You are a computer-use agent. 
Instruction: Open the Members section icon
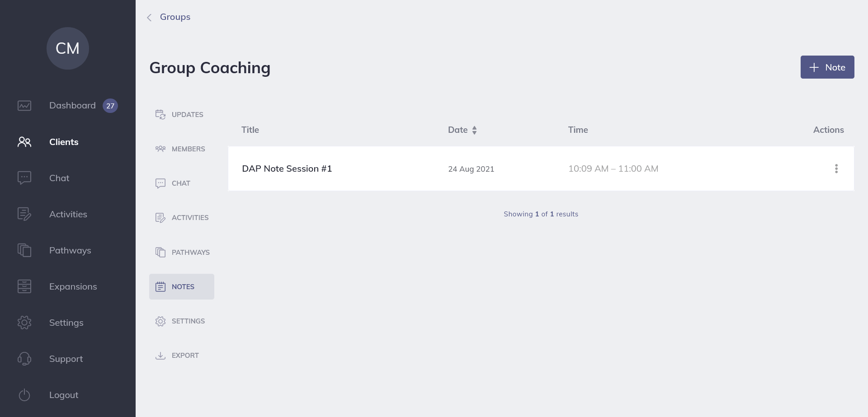(160, 149)
